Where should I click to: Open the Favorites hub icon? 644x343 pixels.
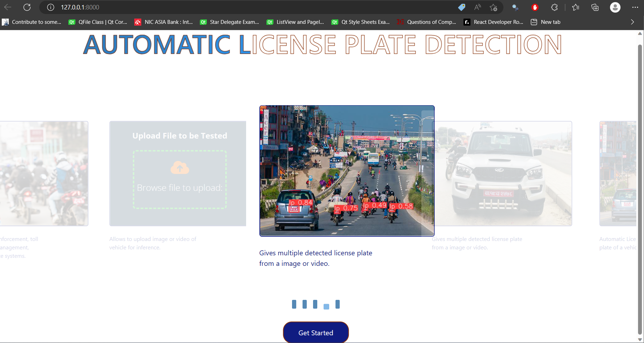(575, 7)
